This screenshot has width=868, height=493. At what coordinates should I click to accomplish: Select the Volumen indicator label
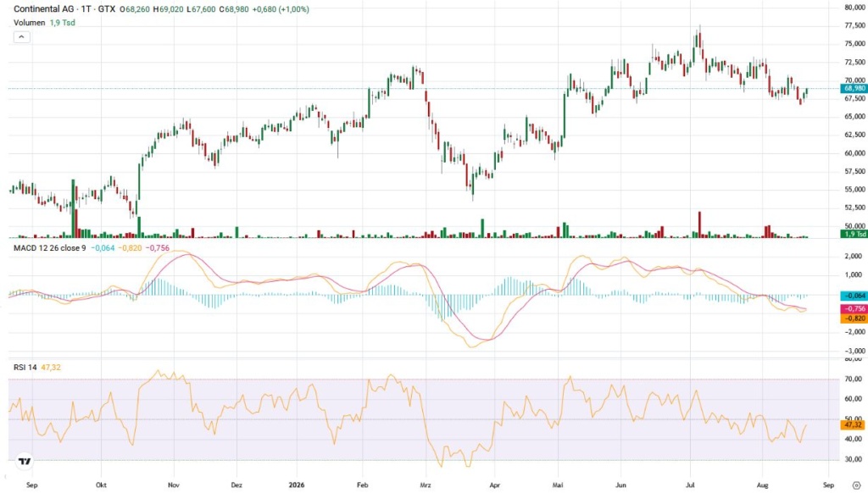click(30, 23)
